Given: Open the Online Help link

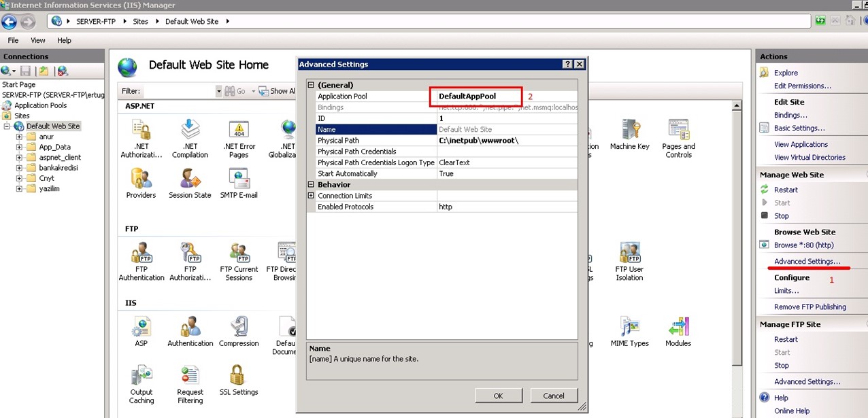Looking at the screenshot, I should click(792, 411).
